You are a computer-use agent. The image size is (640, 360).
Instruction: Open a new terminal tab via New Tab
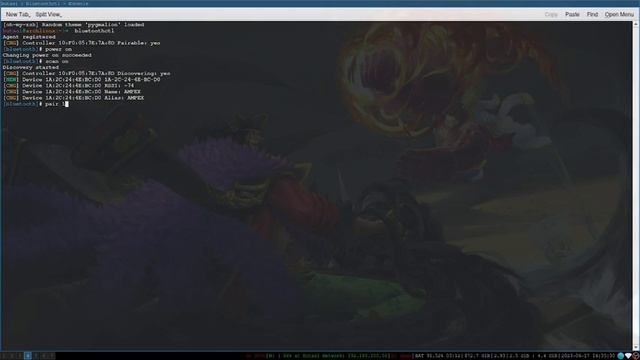(x=18, y=14)
